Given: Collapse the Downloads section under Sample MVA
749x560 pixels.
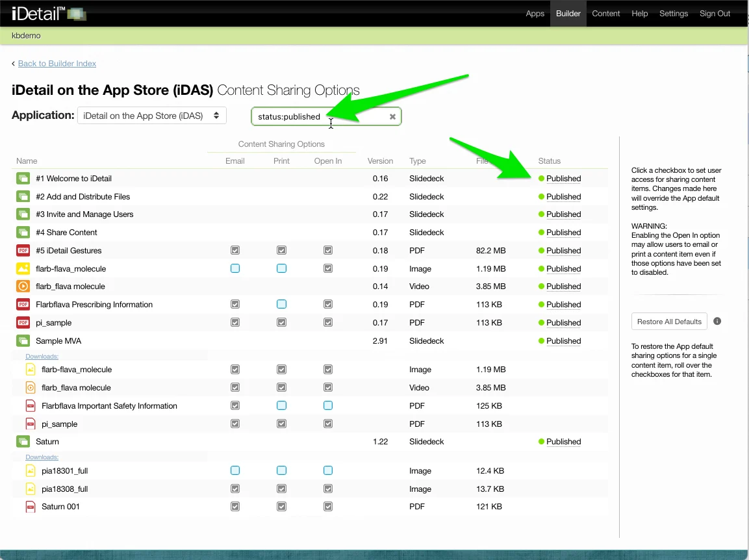Looking at the screenshot, I should coord(42,357).
